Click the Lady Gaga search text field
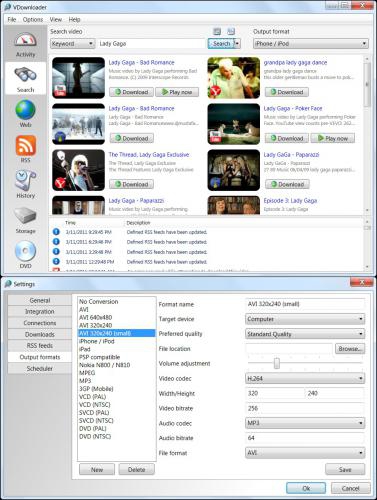Screen dimensions: 377x500 tap(151, 44)
